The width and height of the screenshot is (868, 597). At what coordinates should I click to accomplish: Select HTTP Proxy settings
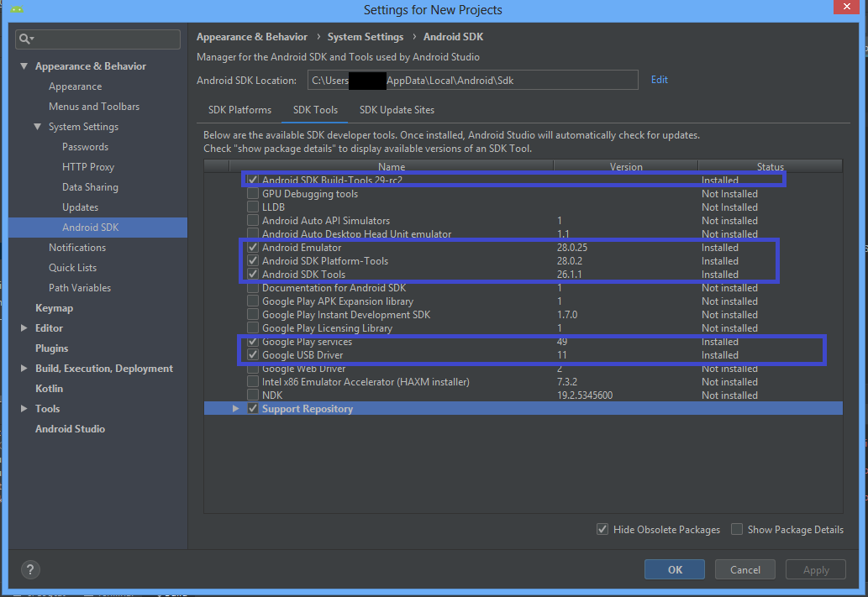(x=88, y=166)
